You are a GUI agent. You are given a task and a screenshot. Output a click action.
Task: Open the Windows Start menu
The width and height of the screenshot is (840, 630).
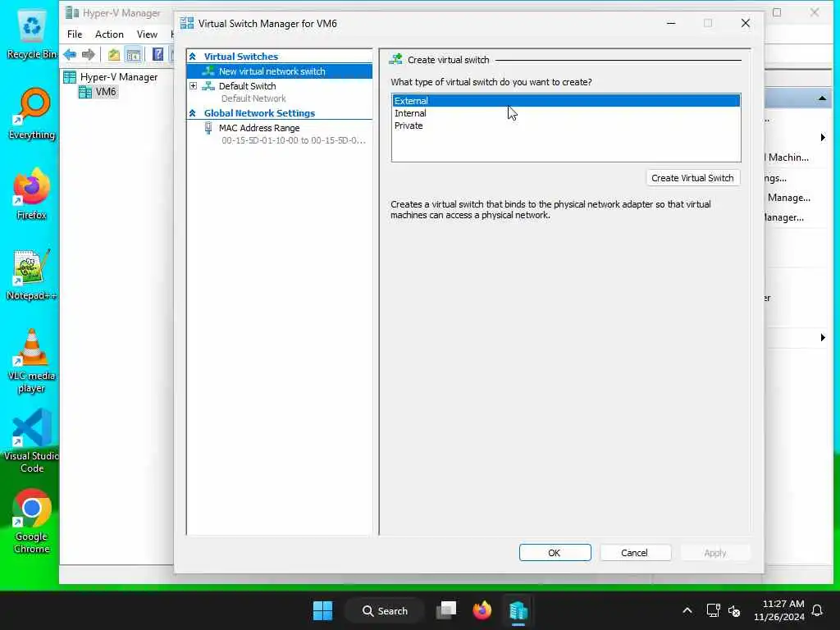(x=322, y=610)
